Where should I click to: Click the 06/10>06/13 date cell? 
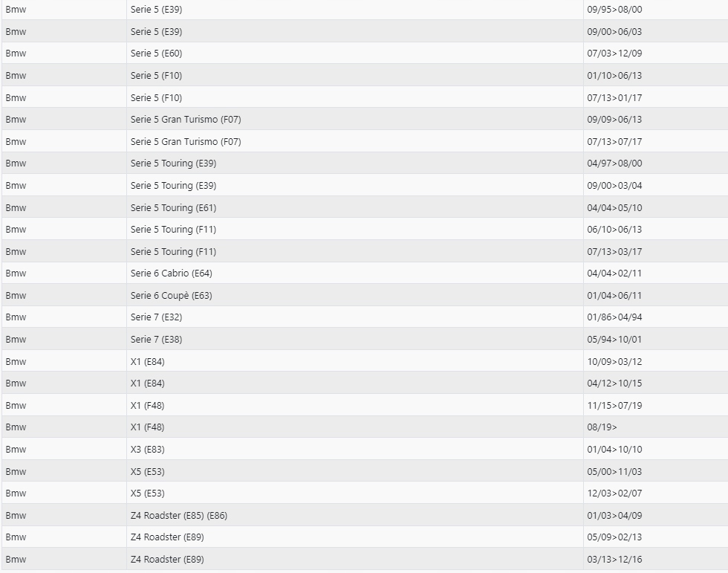click(x=614, y=230)
